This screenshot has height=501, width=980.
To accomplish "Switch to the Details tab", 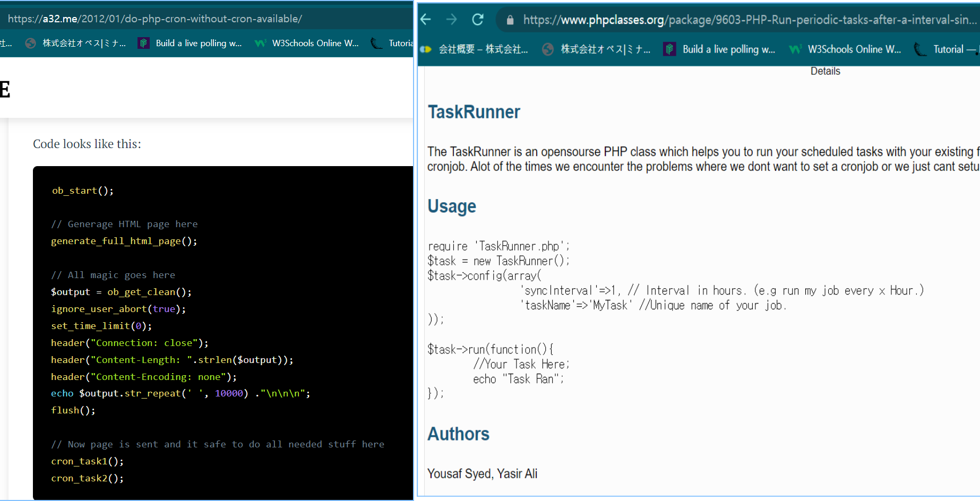I will tap(825, 71).
